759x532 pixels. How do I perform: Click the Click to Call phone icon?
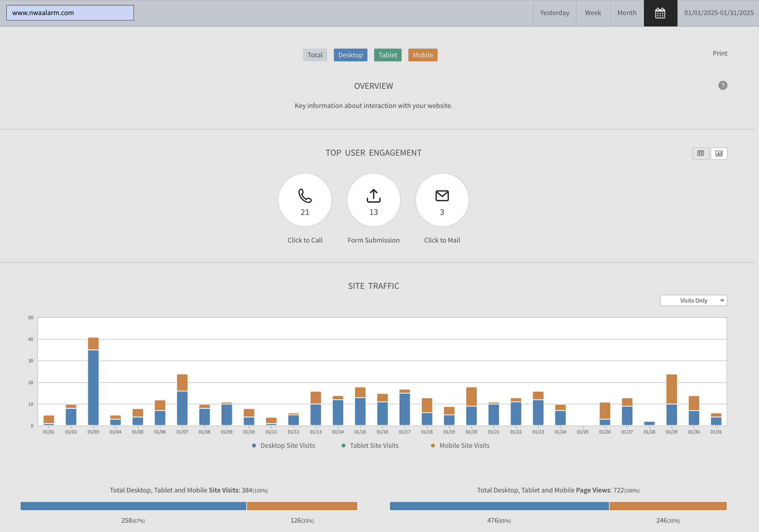(305, 196)
